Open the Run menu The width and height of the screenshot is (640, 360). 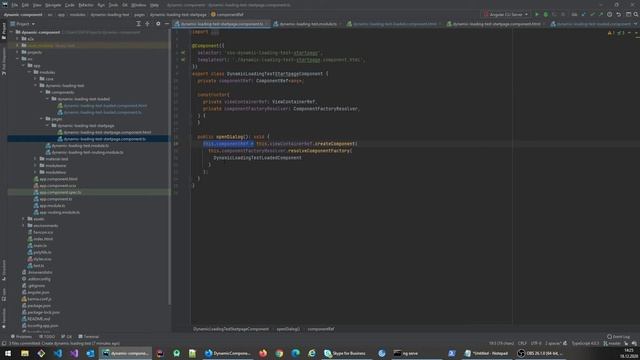[x=101, y=5]
